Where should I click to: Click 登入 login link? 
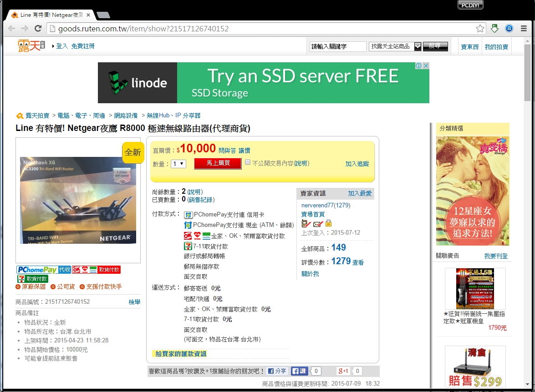[x=62, y=46]
